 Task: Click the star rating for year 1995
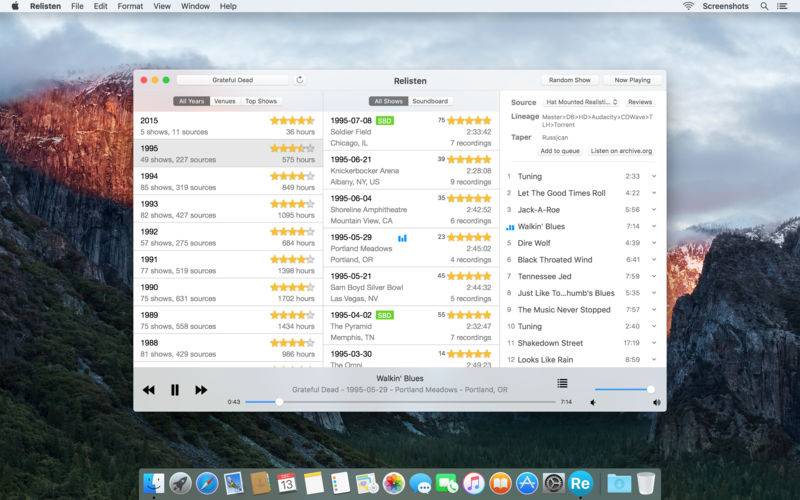[292, 148]
